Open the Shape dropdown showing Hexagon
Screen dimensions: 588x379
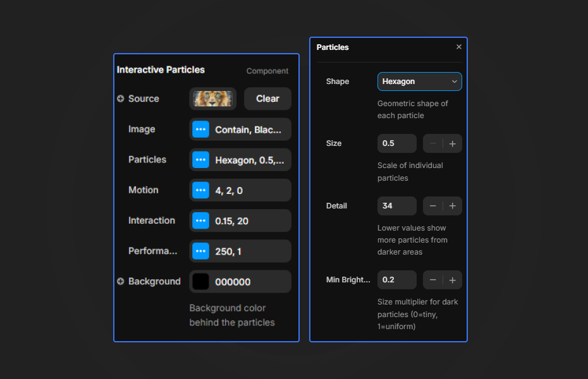[x=419, y=81]
